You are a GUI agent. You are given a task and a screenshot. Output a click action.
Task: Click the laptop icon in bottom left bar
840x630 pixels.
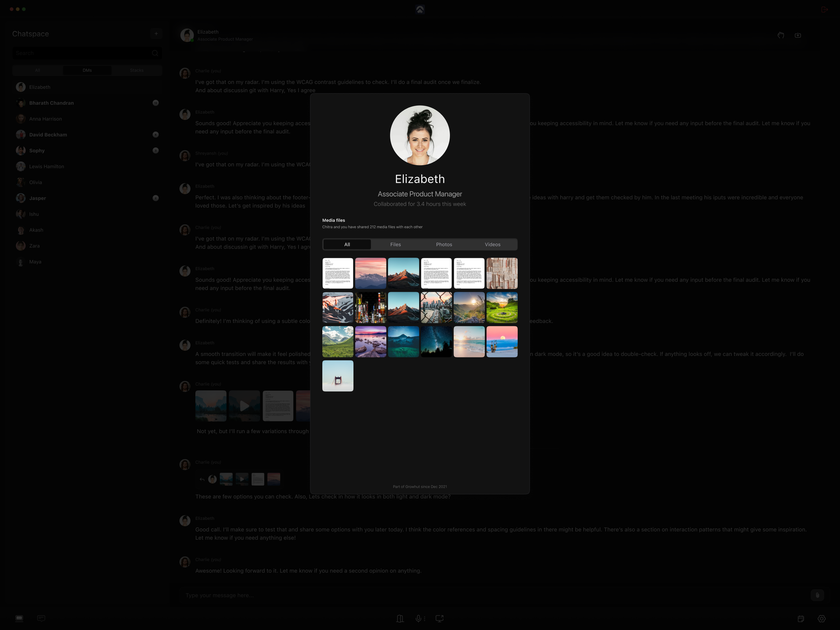coord(19,618)
